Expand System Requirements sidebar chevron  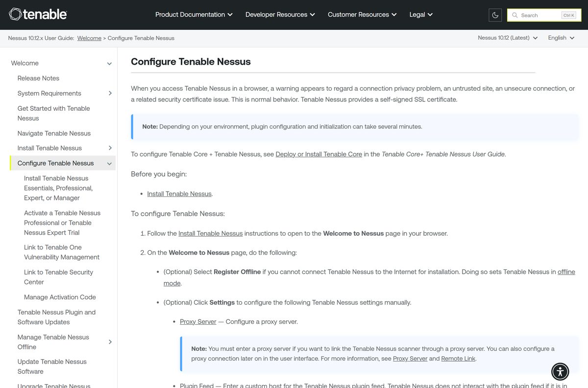pos(110,93)
